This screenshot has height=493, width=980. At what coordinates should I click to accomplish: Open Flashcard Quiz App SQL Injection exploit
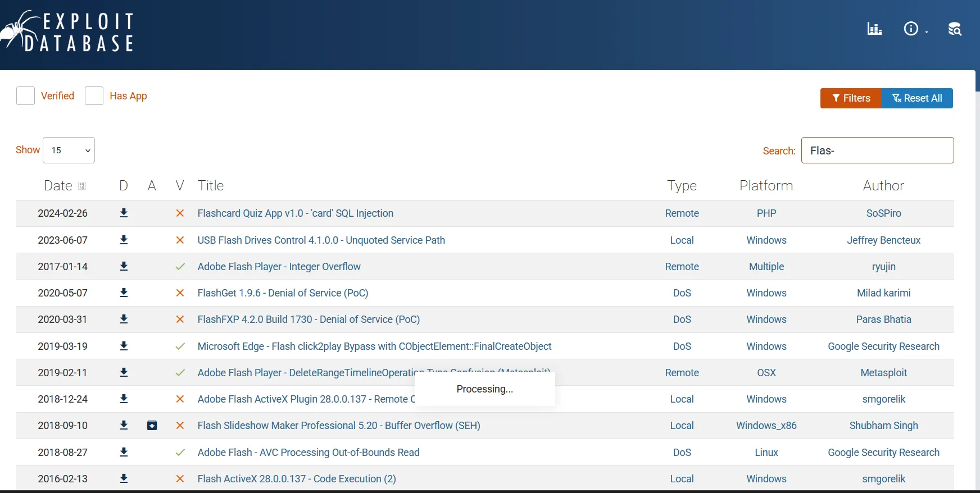[296, 213]
